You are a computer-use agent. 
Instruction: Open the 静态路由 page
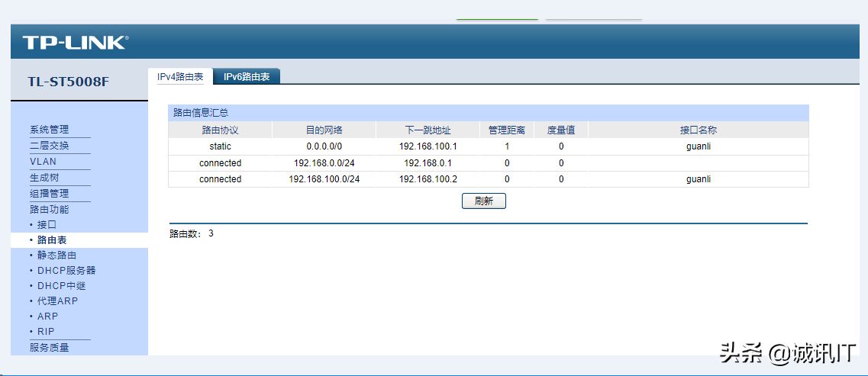tap(56, 255)
